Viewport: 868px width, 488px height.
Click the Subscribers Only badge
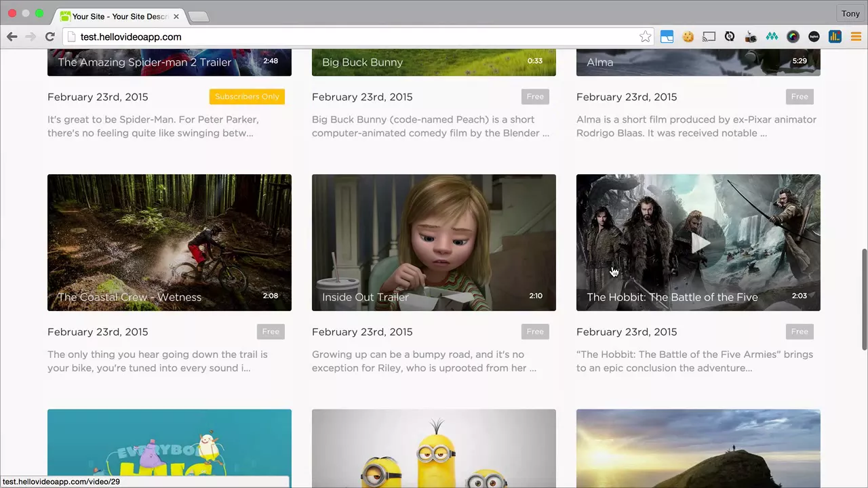click(247, 96)
